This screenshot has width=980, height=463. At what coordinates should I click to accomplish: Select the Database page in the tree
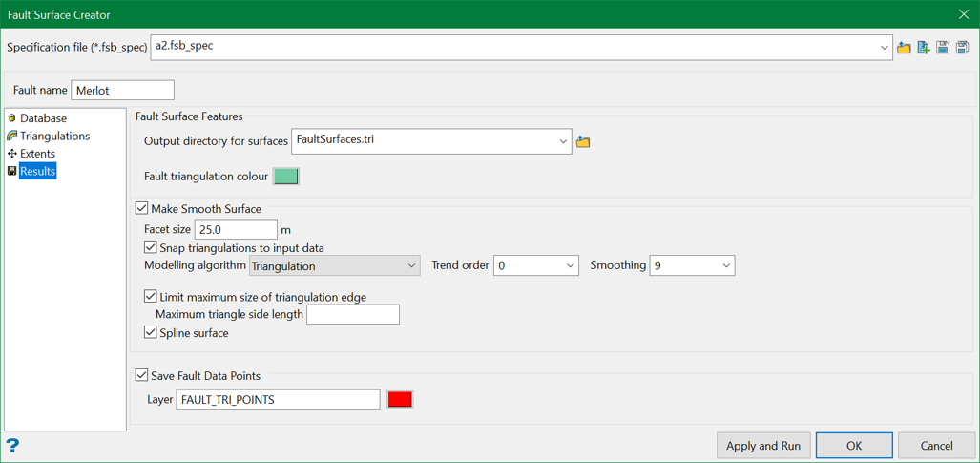[x=43, y=118]
